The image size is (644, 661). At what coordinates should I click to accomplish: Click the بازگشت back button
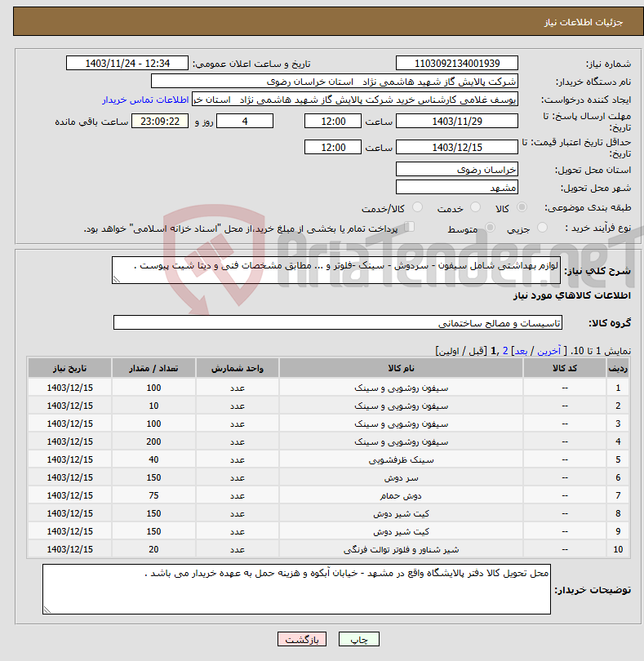302,639
